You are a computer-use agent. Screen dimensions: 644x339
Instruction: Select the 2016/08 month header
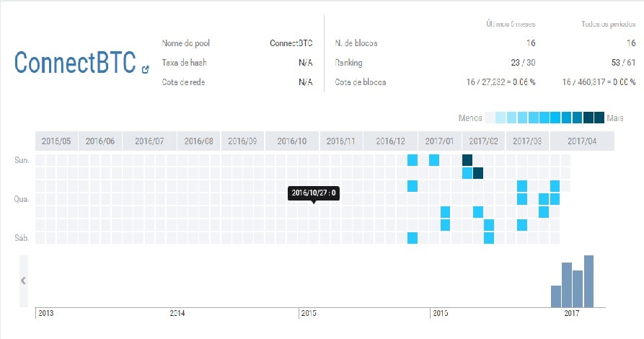[198, 141]
